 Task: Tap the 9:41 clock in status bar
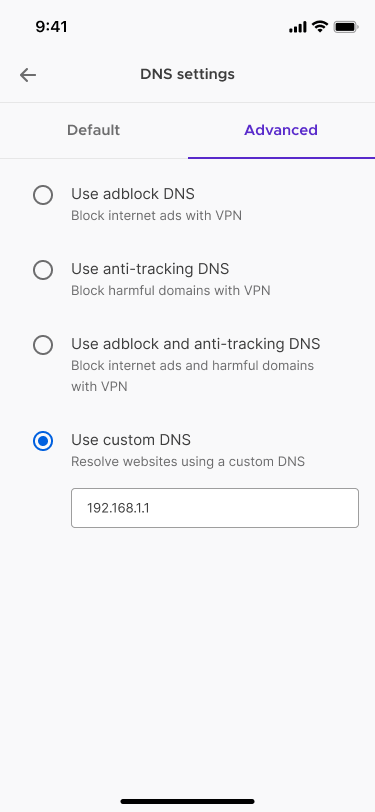click(51, 26)
